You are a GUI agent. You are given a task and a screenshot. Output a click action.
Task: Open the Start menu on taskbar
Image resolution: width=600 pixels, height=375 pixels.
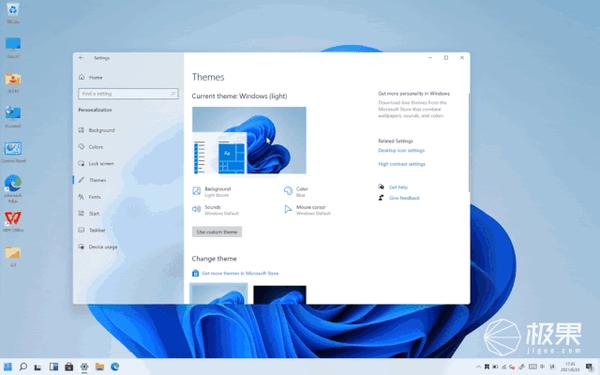click(x=8, y=367)
